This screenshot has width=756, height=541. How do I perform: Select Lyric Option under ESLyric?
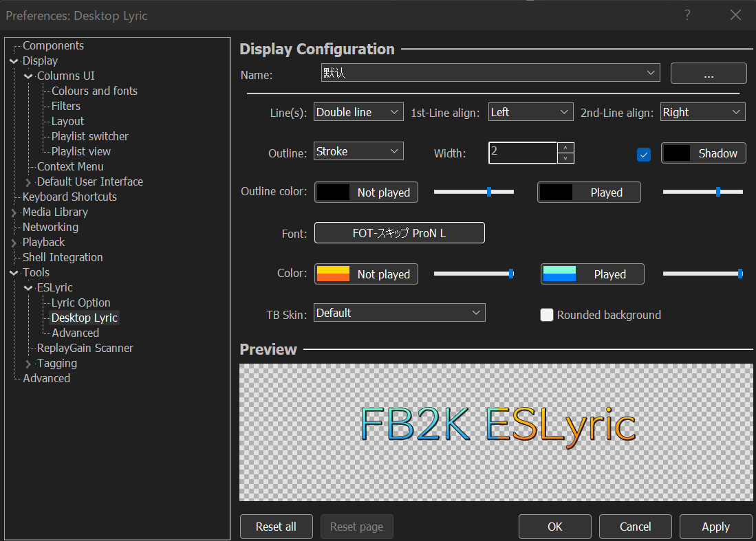pyautogui.click(x=80, y=302)
